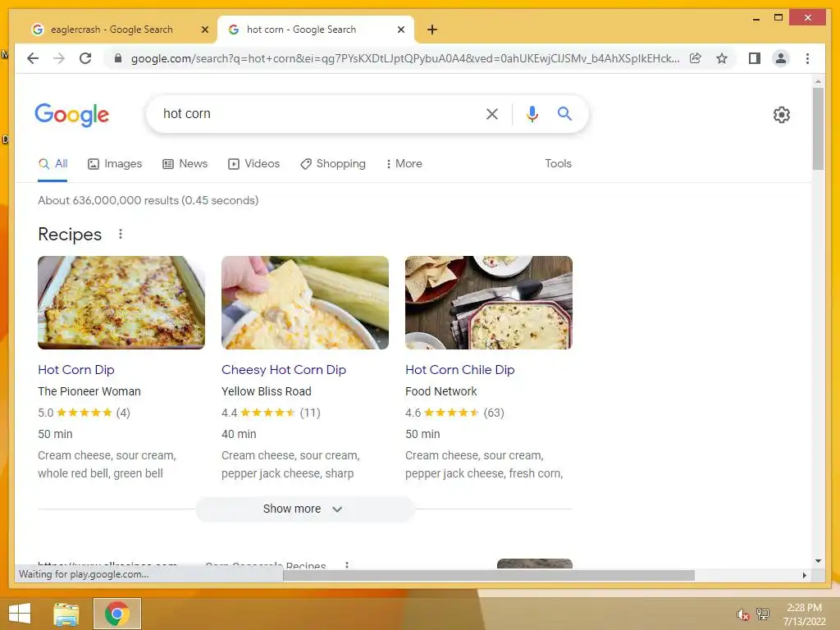Open the side panel icon

tap(755, 58)
